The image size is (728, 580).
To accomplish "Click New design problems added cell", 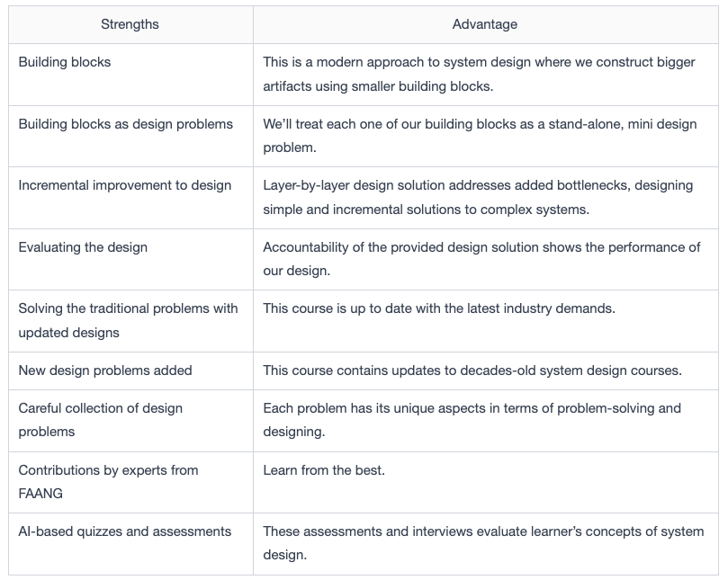I will pos(130,370).
